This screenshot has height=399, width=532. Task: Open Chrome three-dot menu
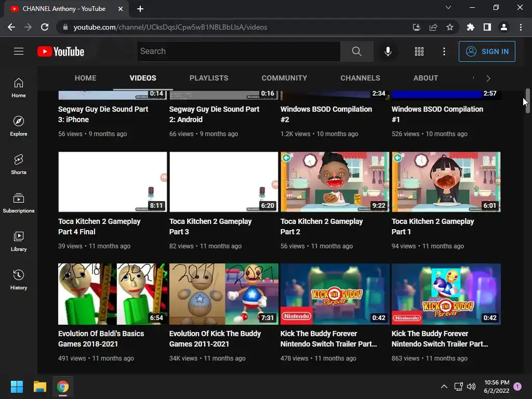(x=521, y=27)
